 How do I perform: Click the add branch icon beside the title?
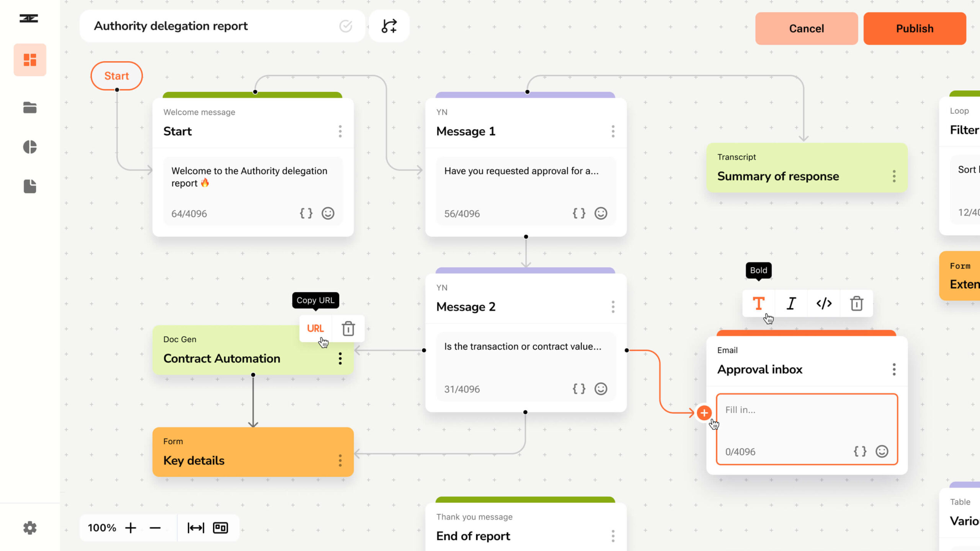(x=389, y=26)
